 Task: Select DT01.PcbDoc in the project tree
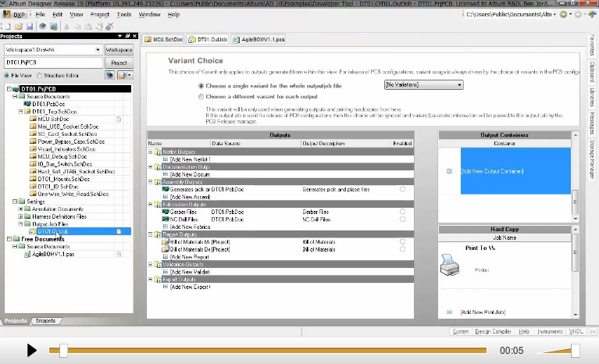tap(48, 104)
